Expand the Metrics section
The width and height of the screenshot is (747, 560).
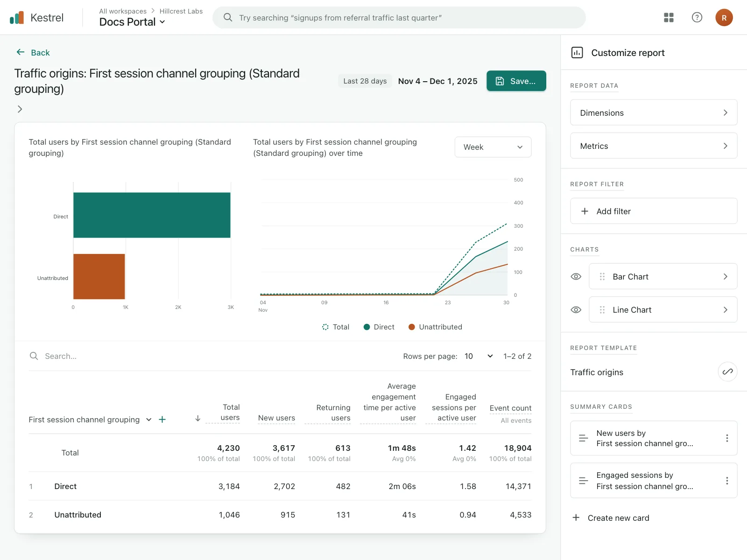(x=654, y=146)
